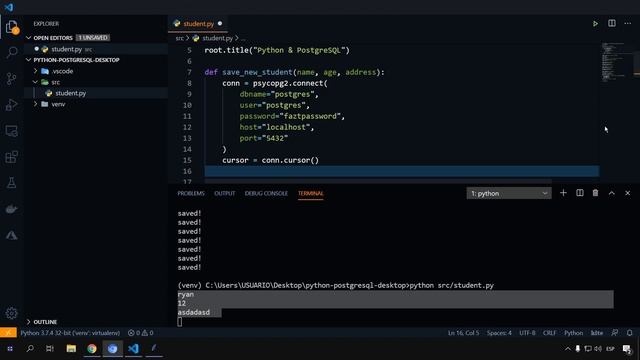Image resolution: width=640 pixels, height=360 pixels.
Task: Switch to Chrome from the taskbar
Action: pyautogui.click(x=92, y=349)
